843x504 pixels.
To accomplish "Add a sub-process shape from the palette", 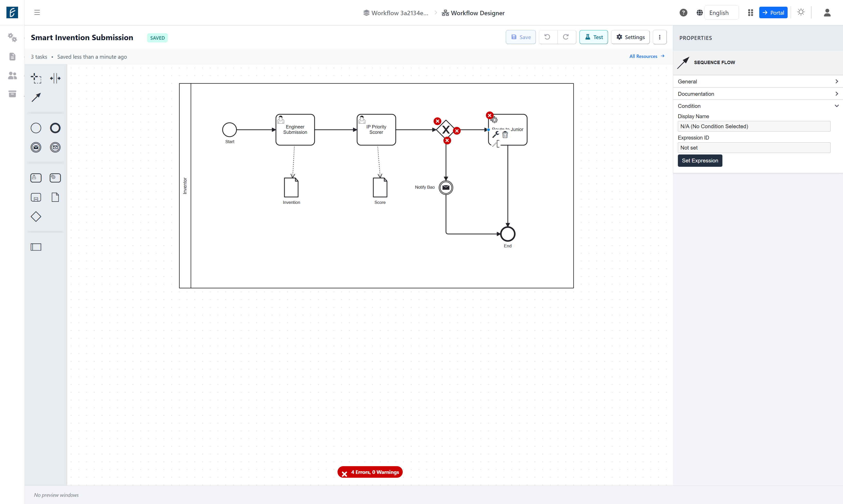I will [36, 197].
